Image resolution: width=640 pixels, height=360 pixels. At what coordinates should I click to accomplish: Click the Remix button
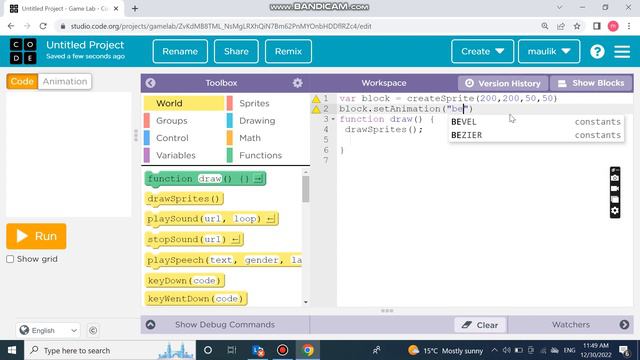click(x=288, y=51)
